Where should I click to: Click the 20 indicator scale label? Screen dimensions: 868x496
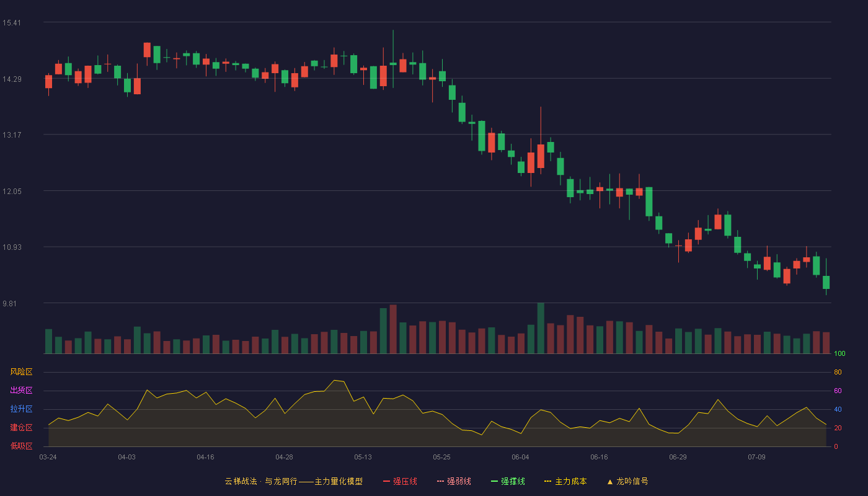tap(838, 428)
